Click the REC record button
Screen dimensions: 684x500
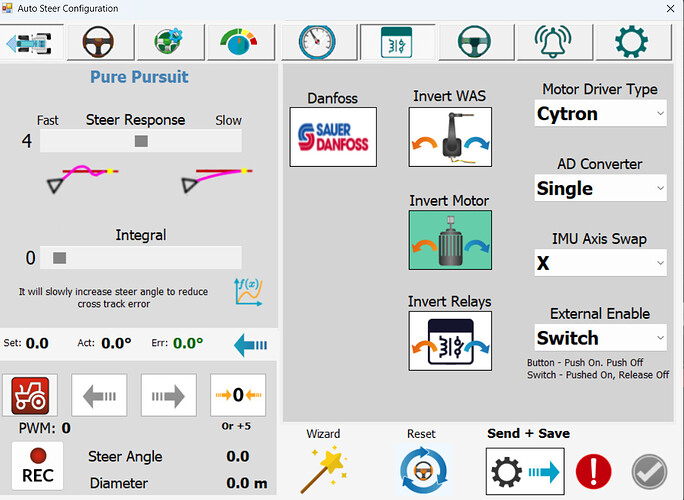click(x=38, y=466)
